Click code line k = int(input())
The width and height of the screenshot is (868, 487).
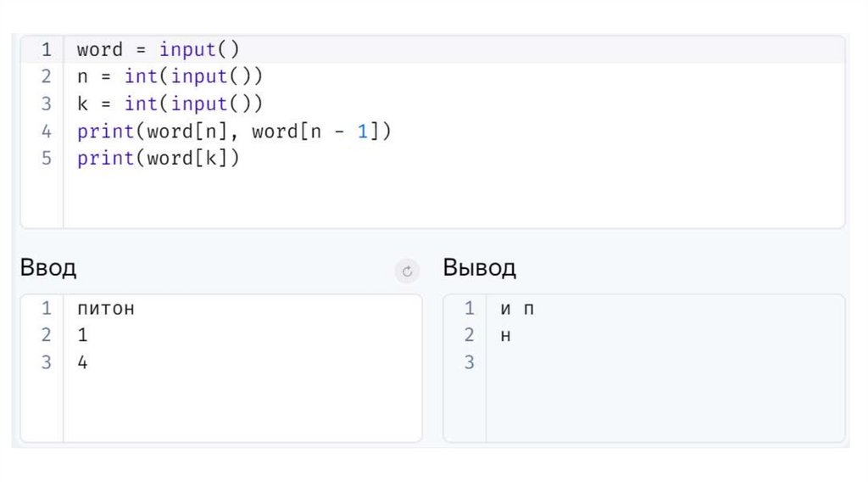click(x=170, y=104)
